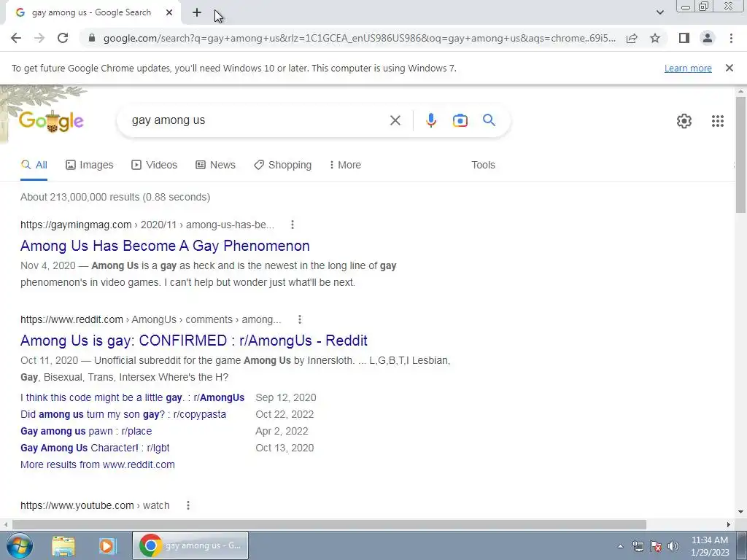The width and height of the screenshot is (747, 560).
Task: Open Windows Explorer from taskbar
Action: (63, 545)
